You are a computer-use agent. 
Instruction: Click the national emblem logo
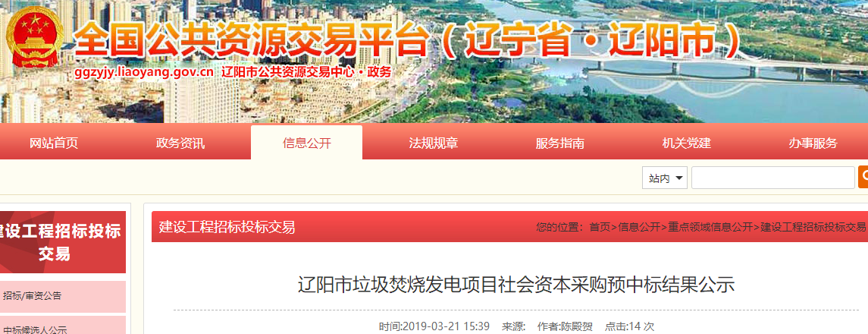click(x=34, y=39)
